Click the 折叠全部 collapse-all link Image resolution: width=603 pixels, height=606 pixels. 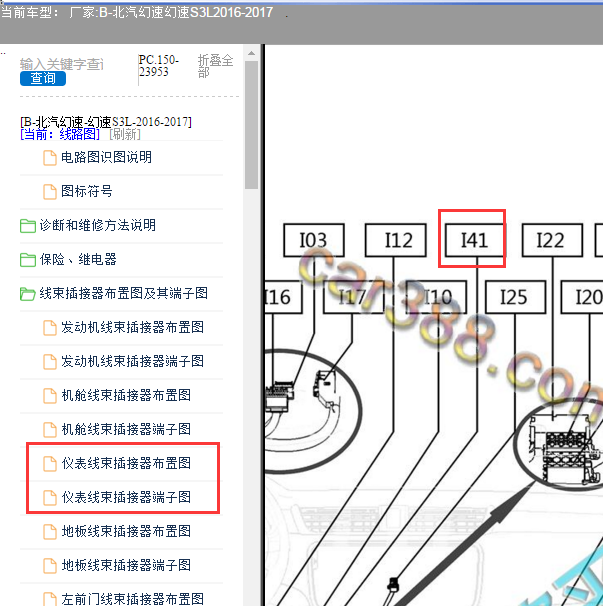[x=215, y=66]
